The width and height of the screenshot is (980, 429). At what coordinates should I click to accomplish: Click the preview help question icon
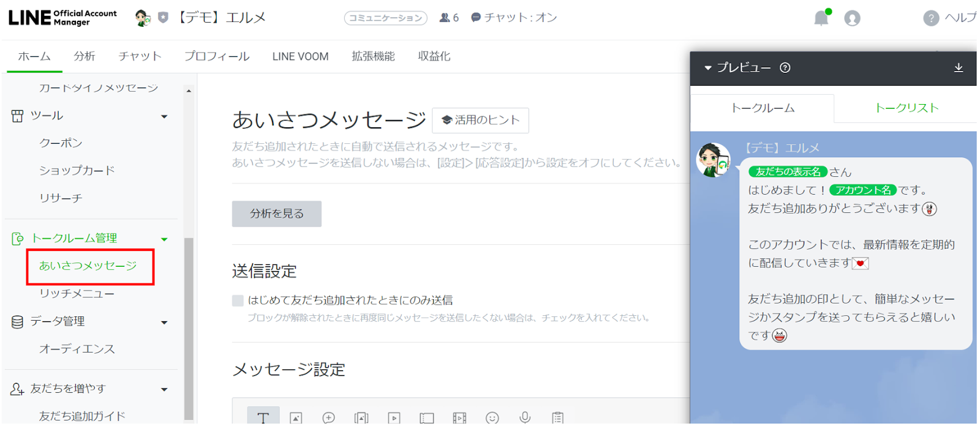[x=785, y=68]
